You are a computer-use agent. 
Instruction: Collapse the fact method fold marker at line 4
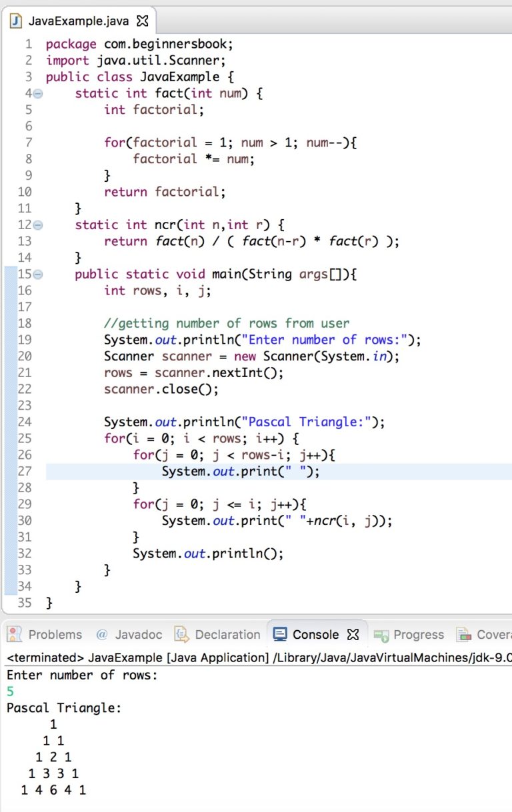coord(38,93)
